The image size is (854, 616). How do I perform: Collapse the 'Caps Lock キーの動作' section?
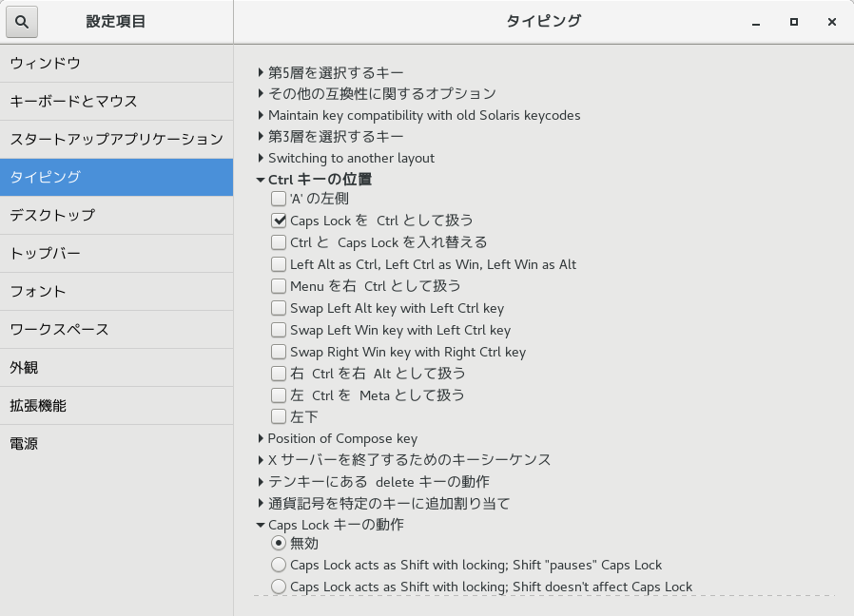coord(261,525)
